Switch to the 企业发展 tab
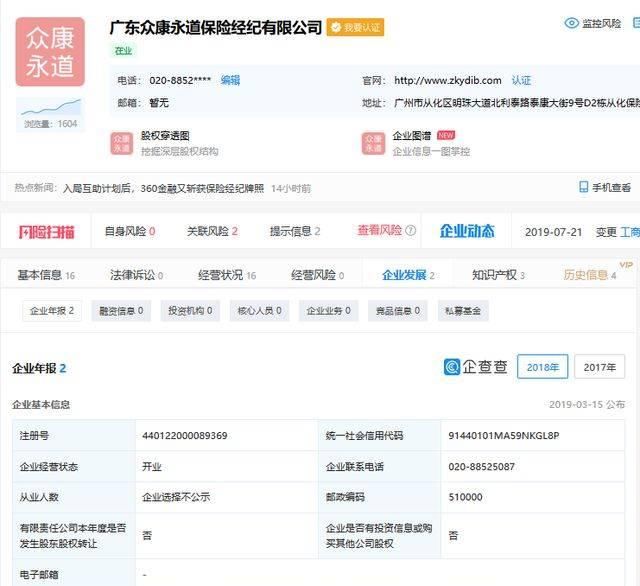This screenshot has height=586, width=640. (408, 275)
